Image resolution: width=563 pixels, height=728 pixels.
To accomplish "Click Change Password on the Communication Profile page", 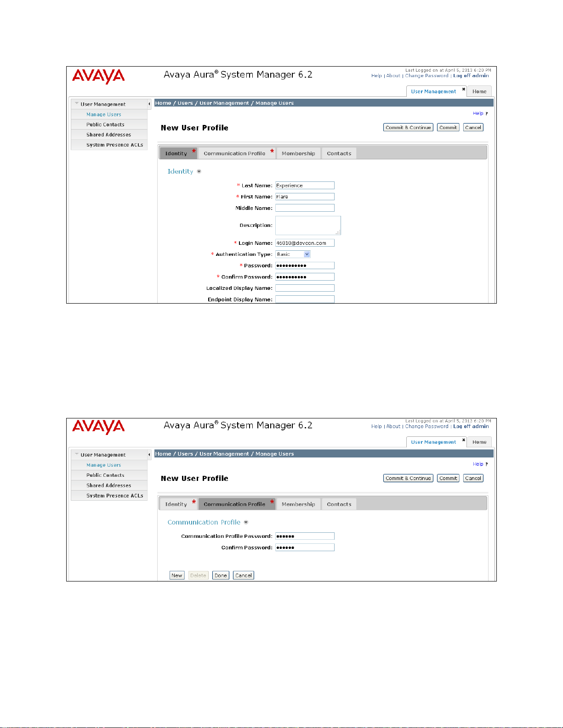I will [x=427, y=426].
